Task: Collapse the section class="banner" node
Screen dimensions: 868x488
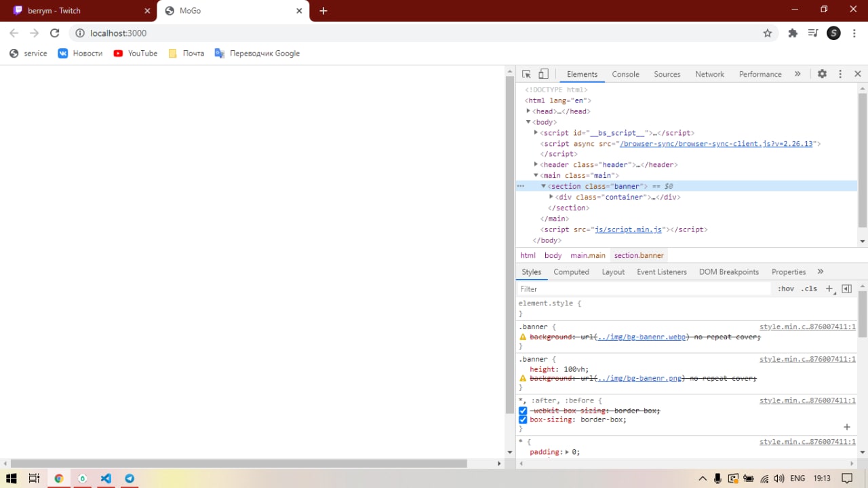Action: (x=543, y=186)
